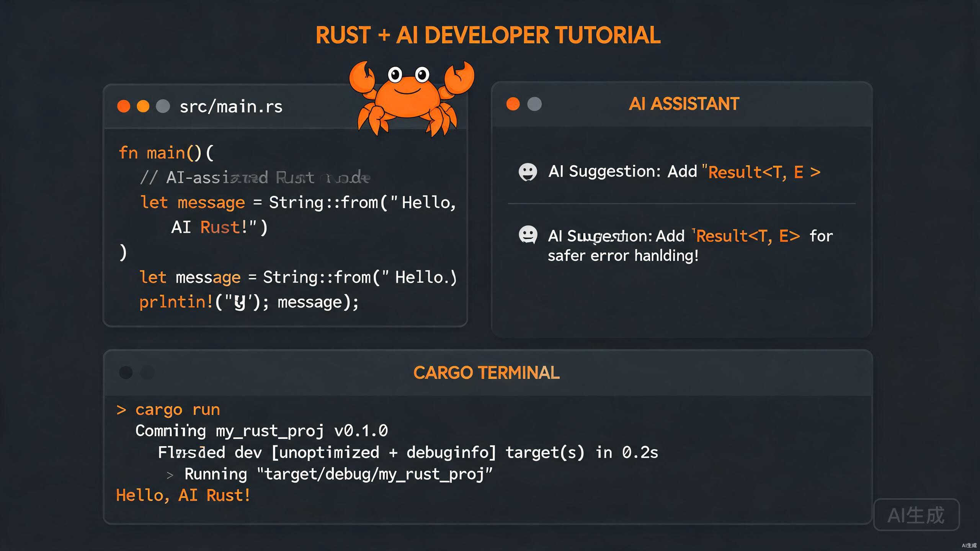Screen dimensions: 980x551
Task: Click the 'let message' line ending 'Hello.)'
Action: click(298, 277)
